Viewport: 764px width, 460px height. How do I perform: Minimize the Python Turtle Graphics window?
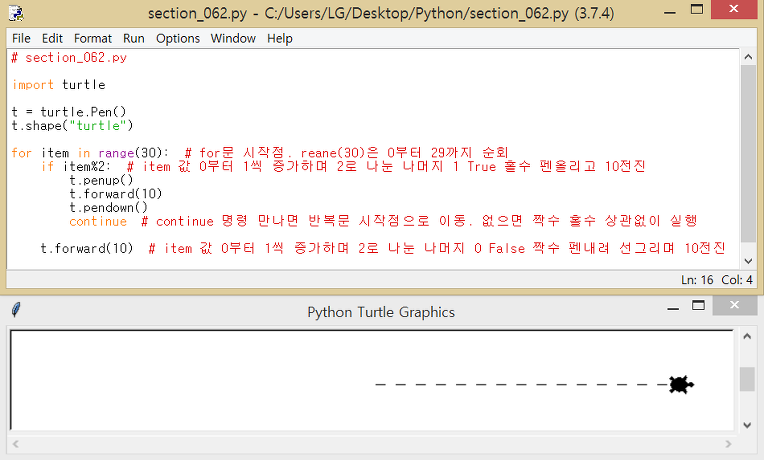point(673,307)
